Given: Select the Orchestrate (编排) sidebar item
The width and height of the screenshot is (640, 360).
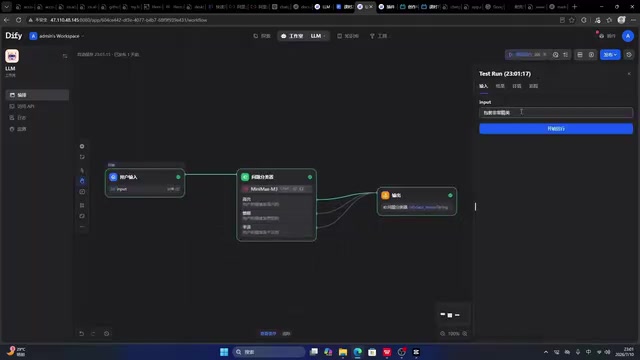Looking at the screenshot, I should pos(37,95).
